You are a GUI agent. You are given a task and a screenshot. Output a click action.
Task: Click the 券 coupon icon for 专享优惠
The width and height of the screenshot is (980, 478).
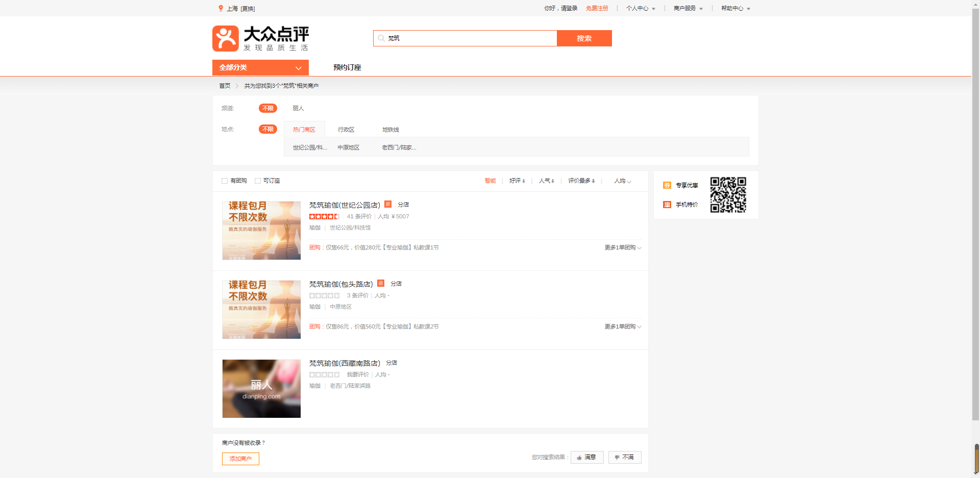pos(667,185)
